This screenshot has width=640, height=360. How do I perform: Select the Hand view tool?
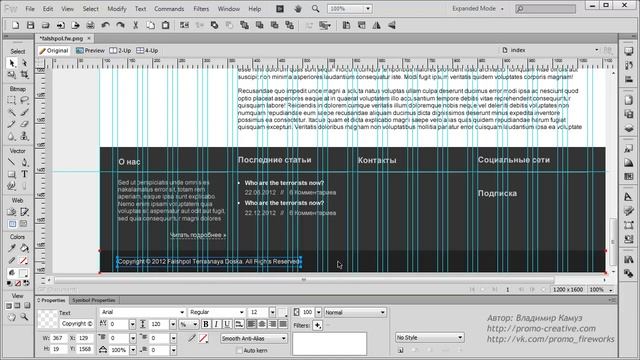(x=11, y=317)
